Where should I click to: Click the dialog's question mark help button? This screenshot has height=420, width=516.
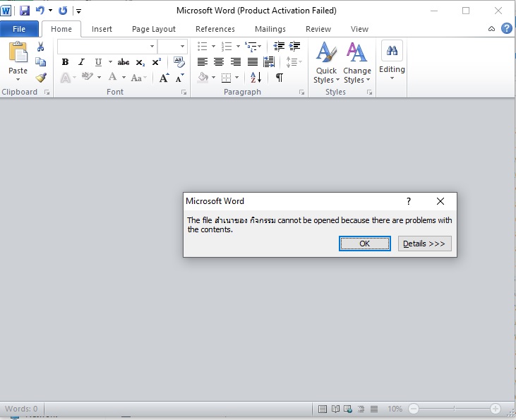point(409,201)
